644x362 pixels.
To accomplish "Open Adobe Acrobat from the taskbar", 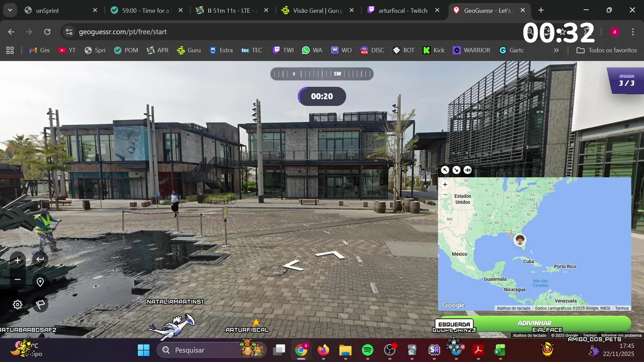I will click(477, 350).
